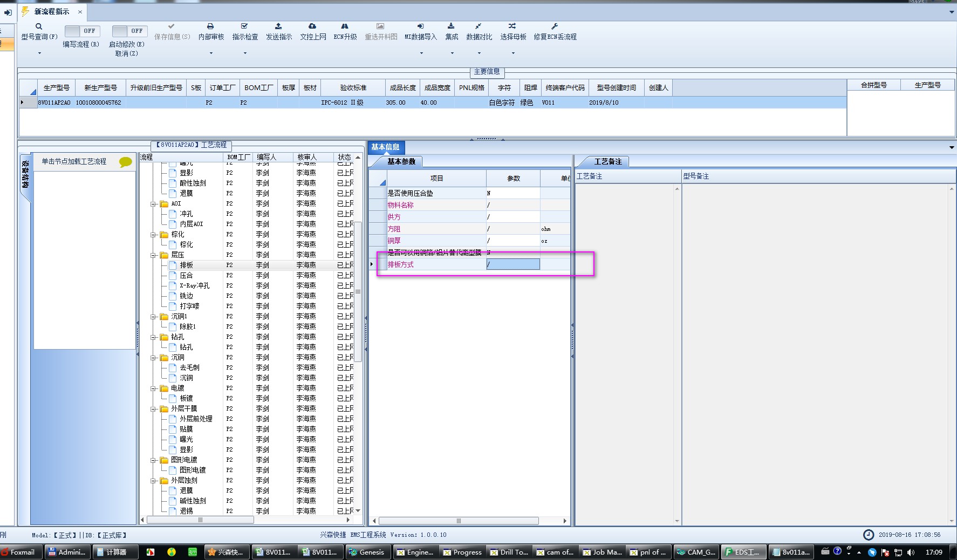Click the parameters grid horizontal scrollbar
Screen dimensions: 957x560
click(x=459, y=521)
